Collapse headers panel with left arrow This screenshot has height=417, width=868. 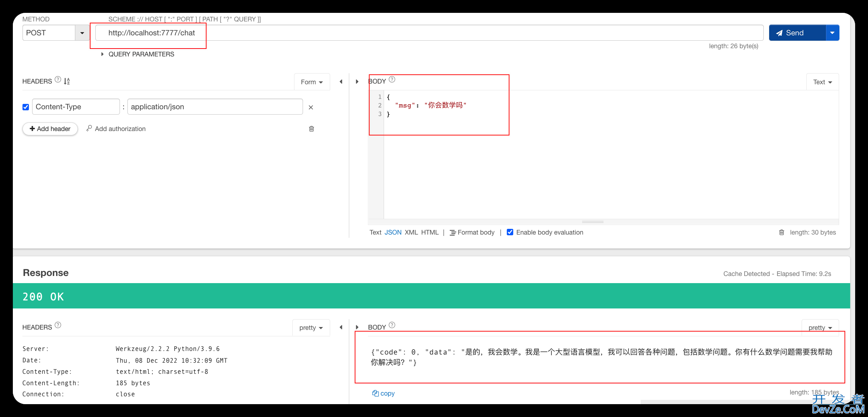point(341,82)
